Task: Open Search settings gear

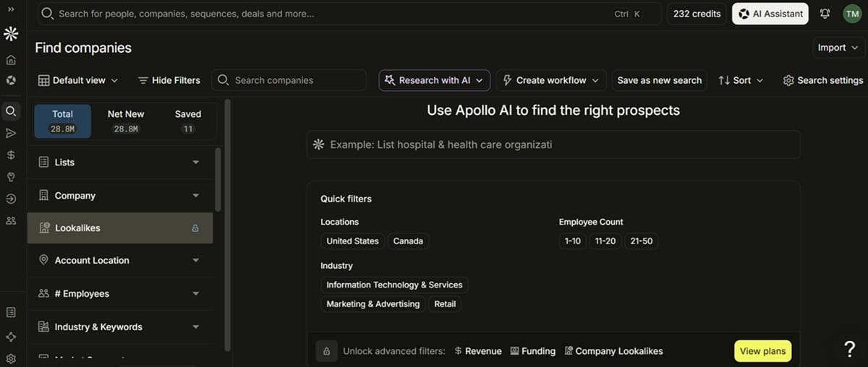Action: point(788,80)
